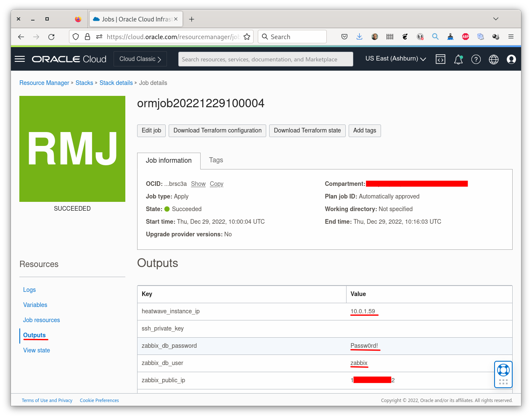The image size is (532, 418).
Task: Click the Value column header
Action: tap(429, 294)
